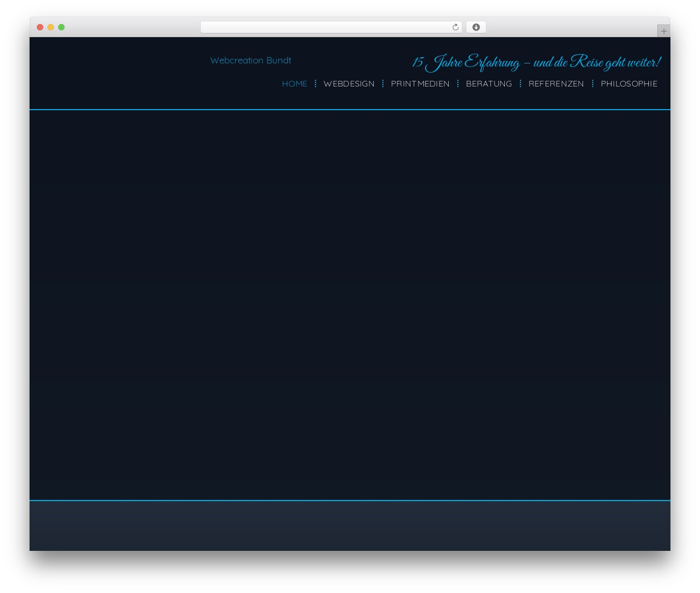
Task: Open the BERATUNG menu item
Action: pos(489,84)
